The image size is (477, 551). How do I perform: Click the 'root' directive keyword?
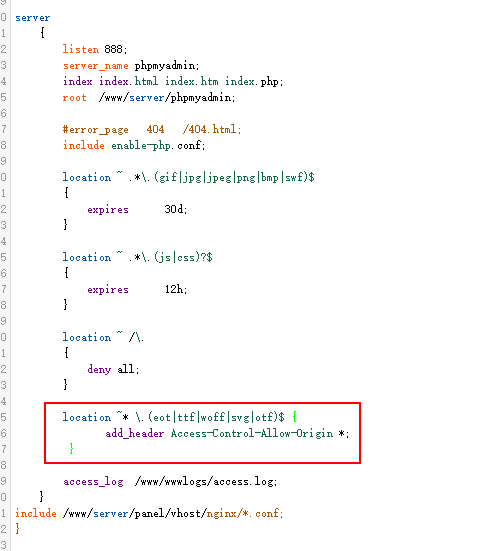tap(75, 98)
